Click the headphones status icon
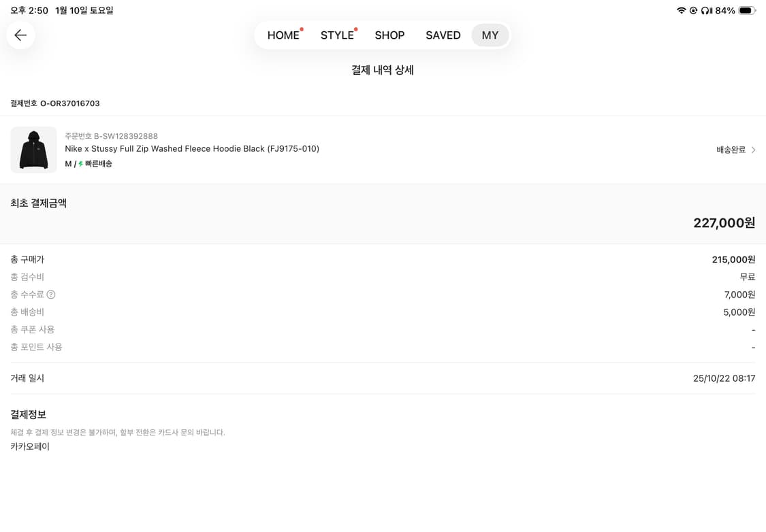 (705, 10)
